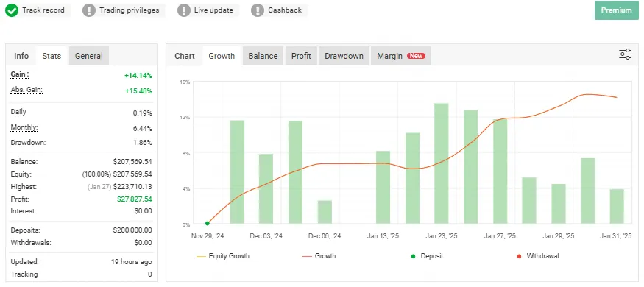Click the 6.44% monthly value

point(143,129)
